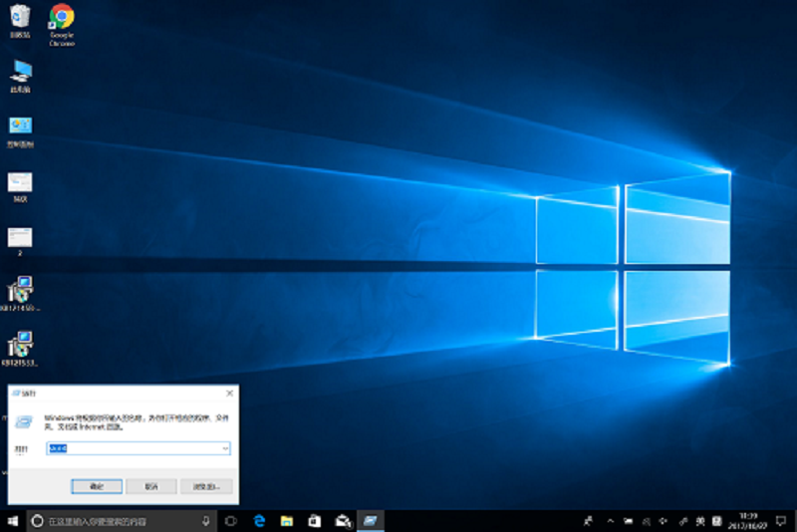Select the This PC desktop icon
This screenshot has width=797, height=532.
point(20,77)
